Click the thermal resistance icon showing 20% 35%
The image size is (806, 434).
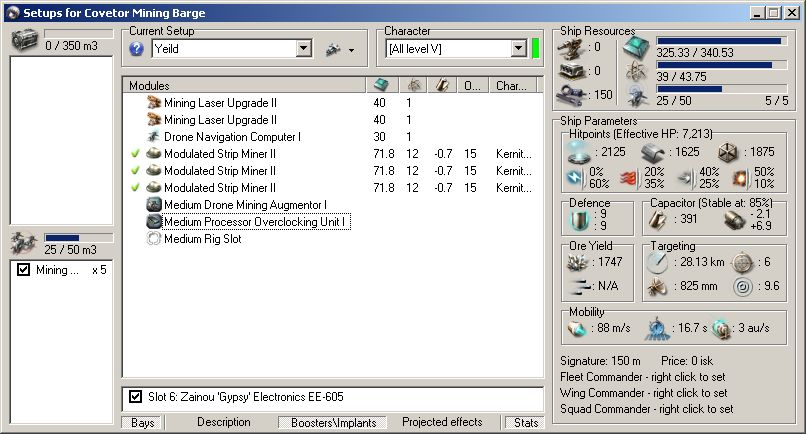point(630,178)
